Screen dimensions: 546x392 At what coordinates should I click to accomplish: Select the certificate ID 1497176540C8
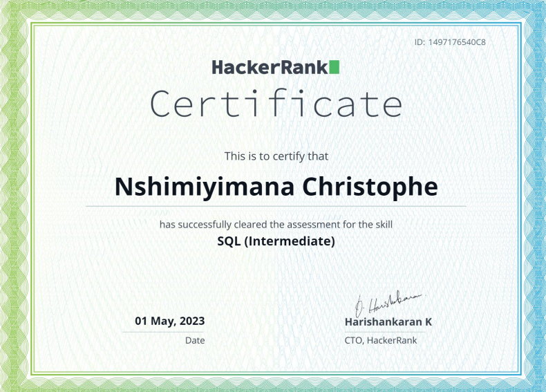[450, 42]
